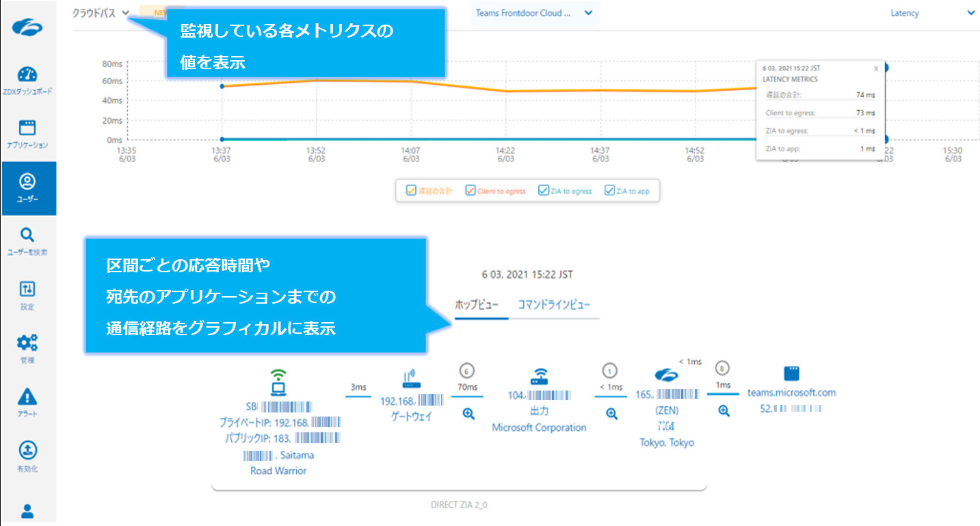Click the teams.microsoft.com application icon

pyautogui.click(x=791, y=374)
